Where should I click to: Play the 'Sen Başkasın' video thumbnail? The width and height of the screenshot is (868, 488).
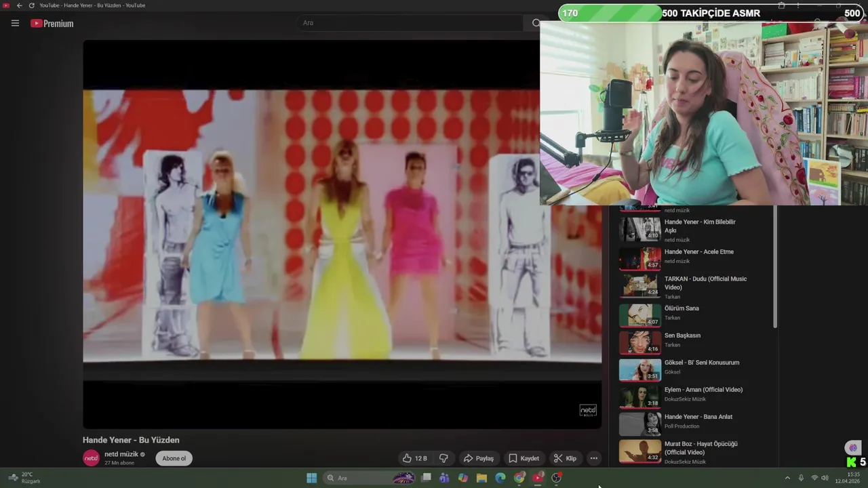[639, 342]
